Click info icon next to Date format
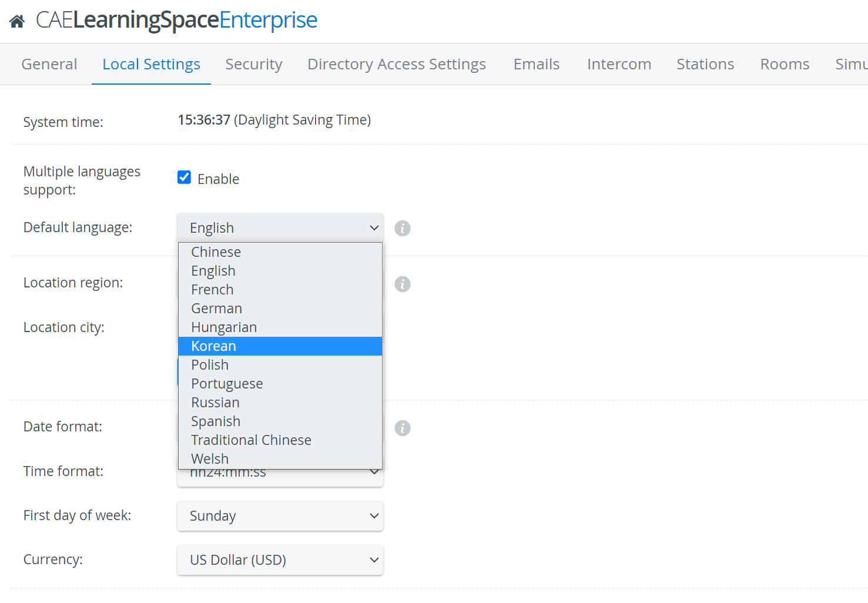This screenshot has height=603, width=868. click(403, 428)
